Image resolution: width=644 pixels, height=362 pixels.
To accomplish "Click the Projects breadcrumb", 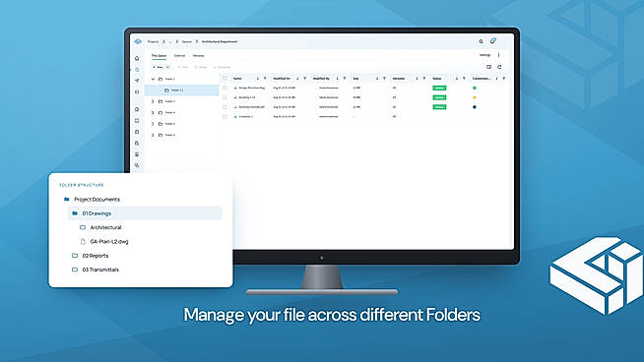I will [x=153, y=42].
